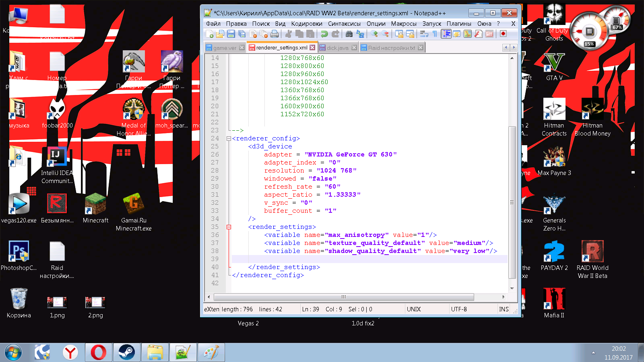Viewport: 644px width, 362px height.
Task: Click the Open file toolbar icon
Action: coord(220,34)
